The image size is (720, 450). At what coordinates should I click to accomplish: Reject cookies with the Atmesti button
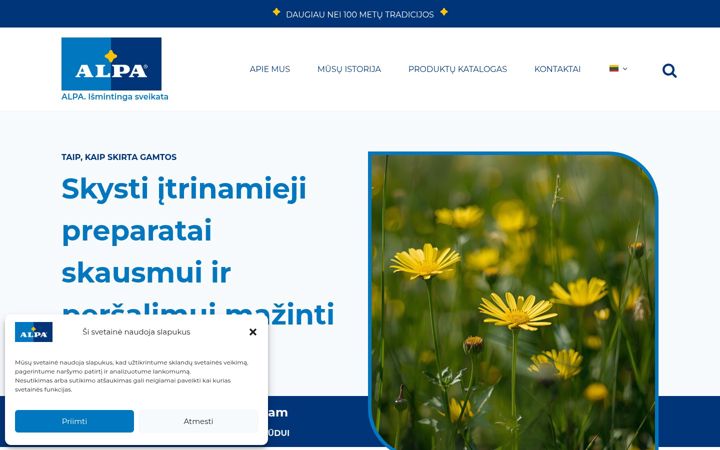(198, 421)
